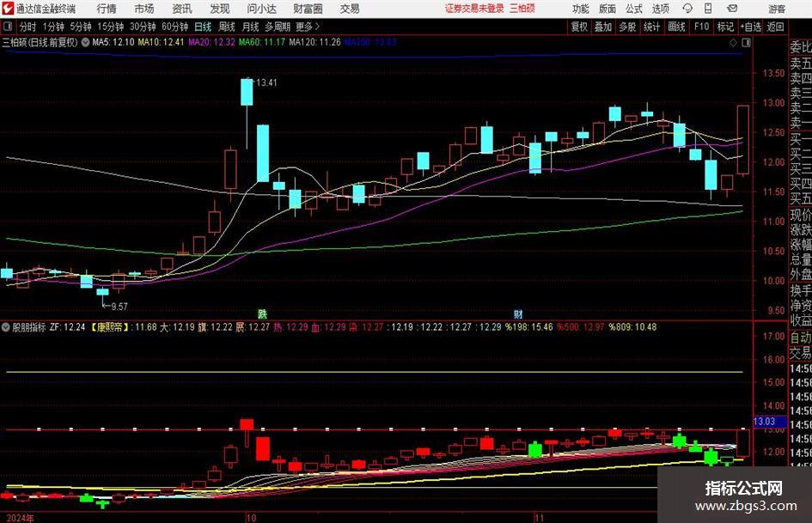
Task: Open the 版面 menu
Action: click(x=607, y=9)
